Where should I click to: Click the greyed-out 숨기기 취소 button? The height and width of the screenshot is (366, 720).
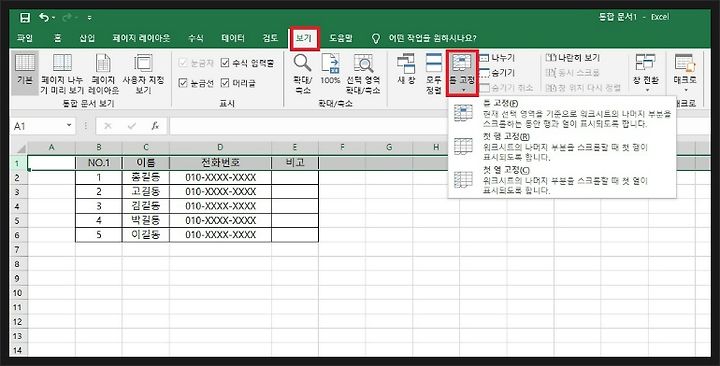click(x=506, y=88)
